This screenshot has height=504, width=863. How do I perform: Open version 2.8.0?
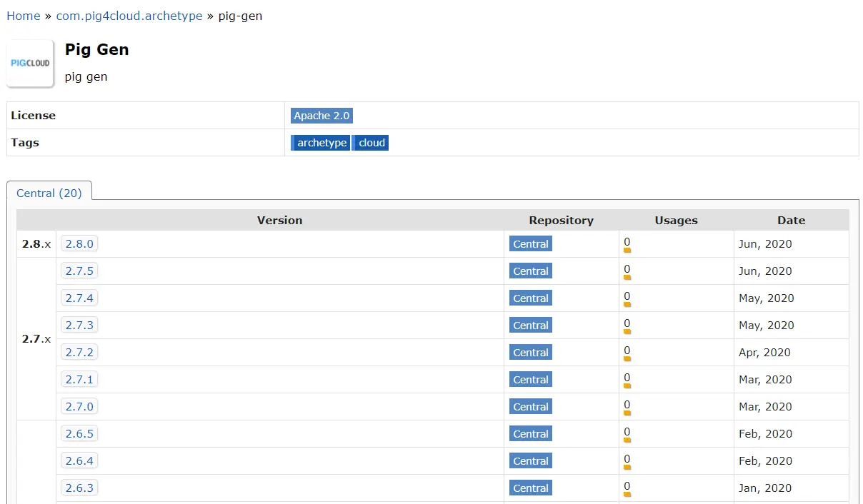[x=79, y=244]
